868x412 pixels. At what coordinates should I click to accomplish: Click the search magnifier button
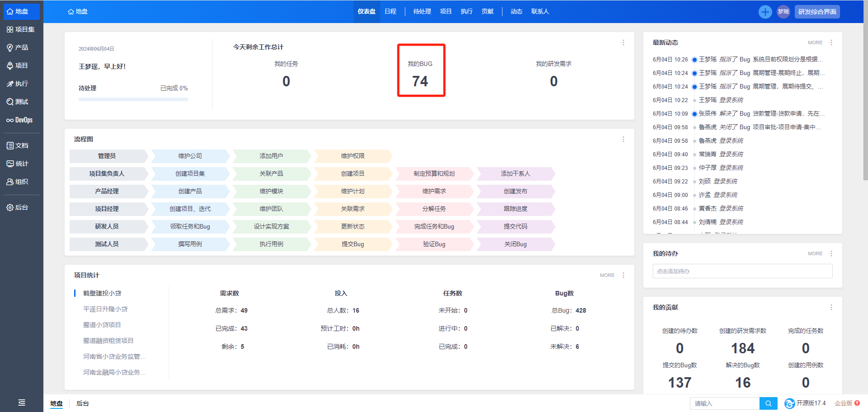point(768,403)
